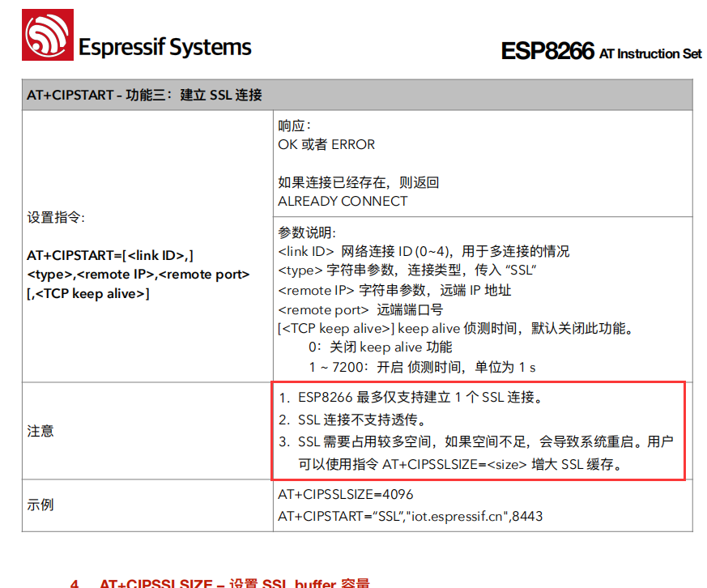The image size is (707, 588).
Task: Click the <remote IP> 远端 IP 地址 line
Action: click(394, 290)
